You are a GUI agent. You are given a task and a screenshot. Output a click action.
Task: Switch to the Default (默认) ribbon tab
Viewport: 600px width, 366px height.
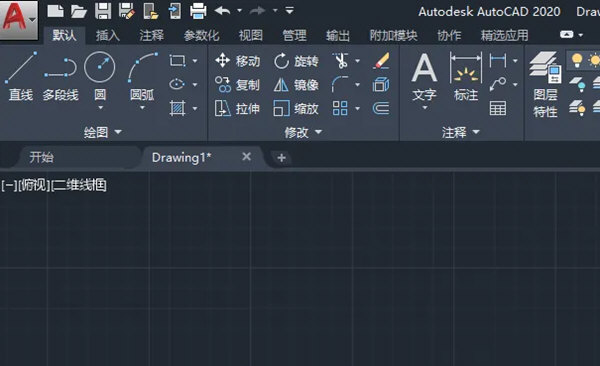pyautogui.click(x=64, y=36)
